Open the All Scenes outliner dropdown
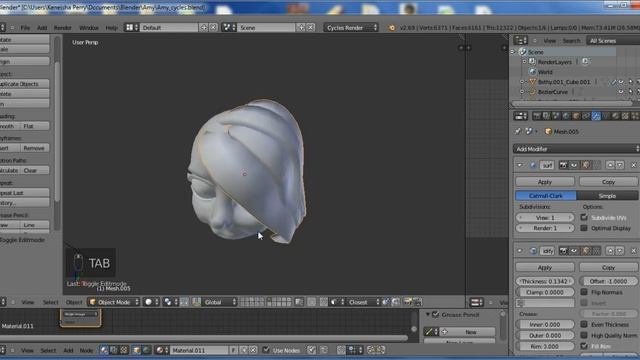The image size is (640, 360). click(613, 40)
